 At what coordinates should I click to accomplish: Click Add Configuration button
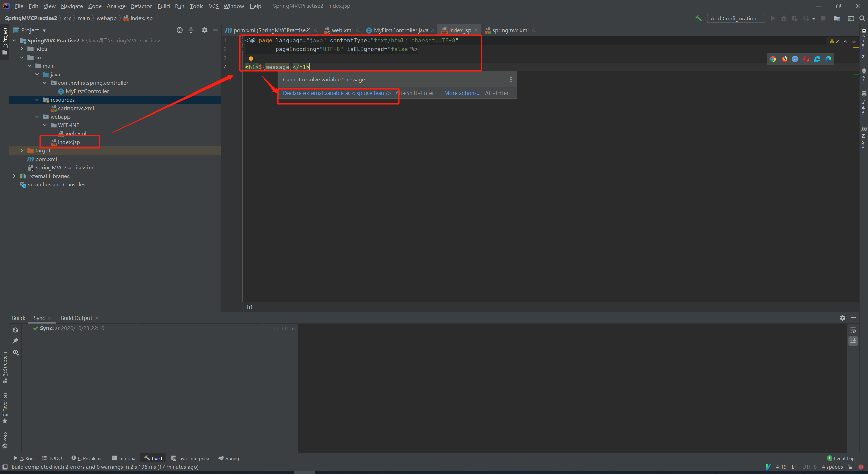735,18
